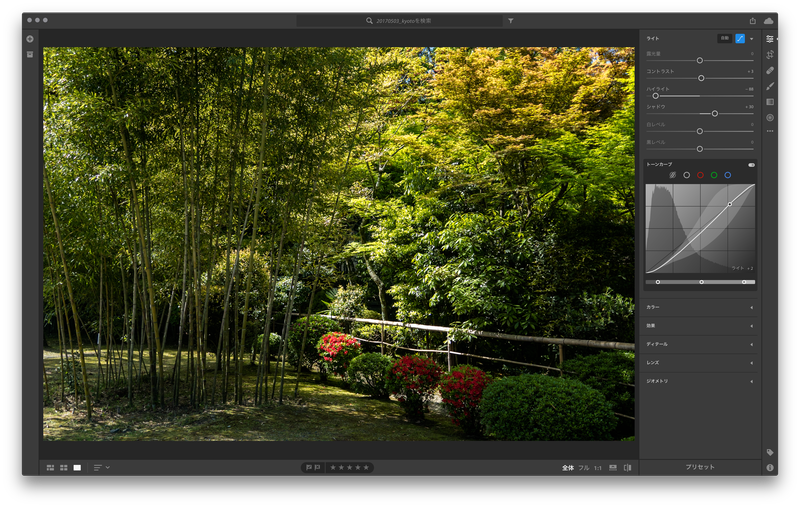
Task: Select the Linear Gradient tool
Action: click(770, 102)
